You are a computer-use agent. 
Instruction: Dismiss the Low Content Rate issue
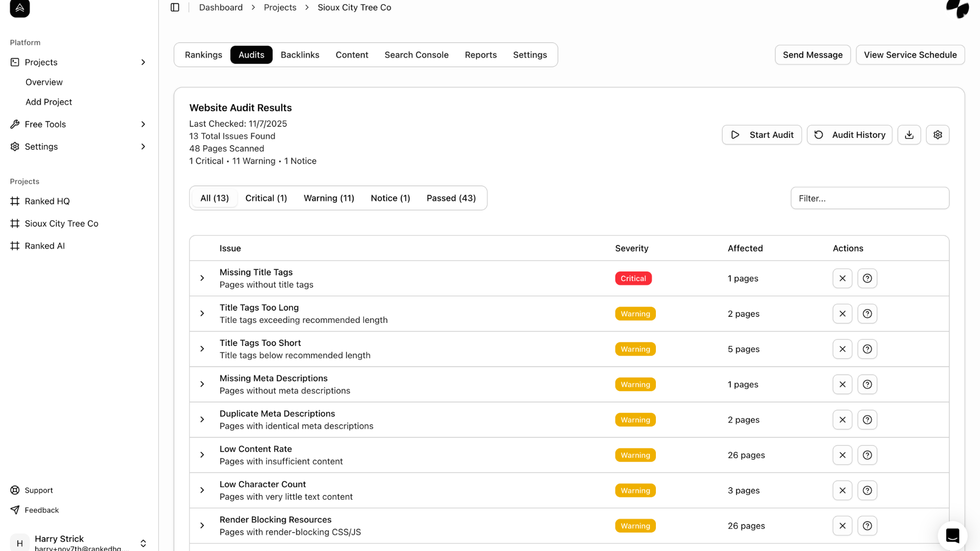click(x=842, y=455)
